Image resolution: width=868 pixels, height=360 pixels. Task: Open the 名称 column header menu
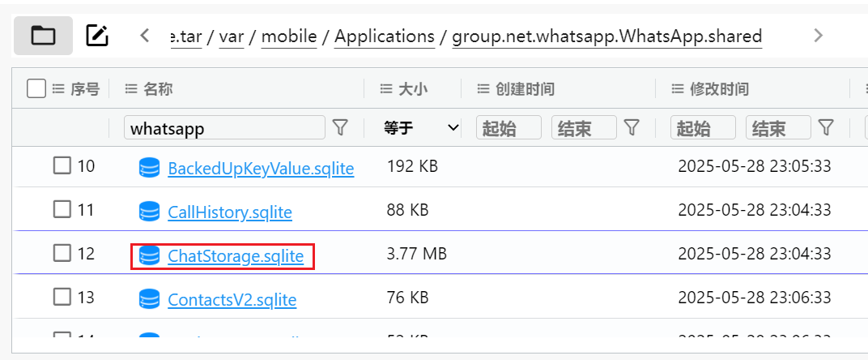click(131, 89)
